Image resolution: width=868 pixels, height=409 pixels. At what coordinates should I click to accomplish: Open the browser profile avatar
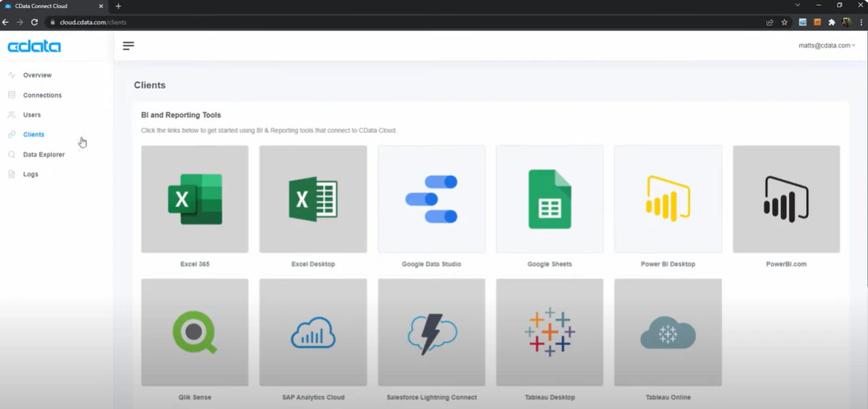847,22
